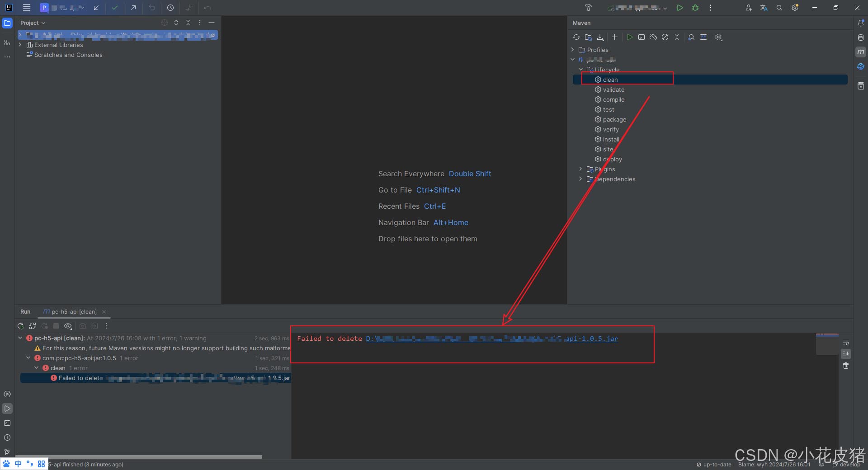Screen dimensions: 868x470
Task: Collapse Lifecycle node in Maven tree
Action: coord(580,70)
